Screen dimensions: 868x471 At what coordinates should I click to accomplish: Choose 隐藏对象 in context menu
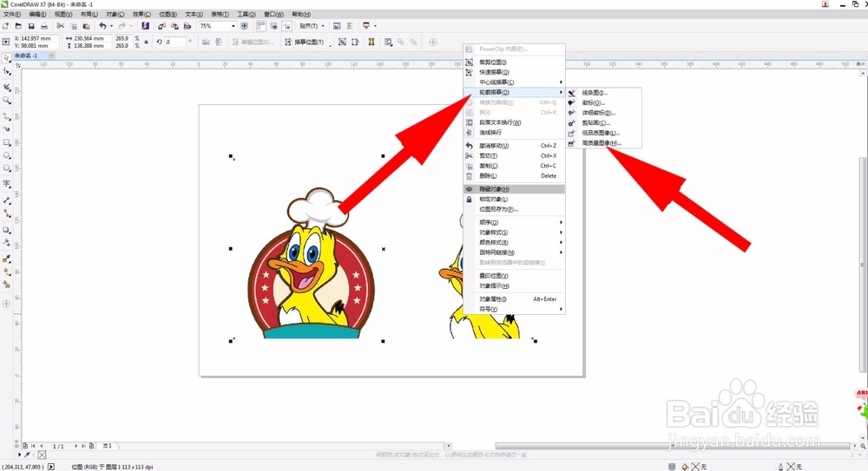pos(514,189)
